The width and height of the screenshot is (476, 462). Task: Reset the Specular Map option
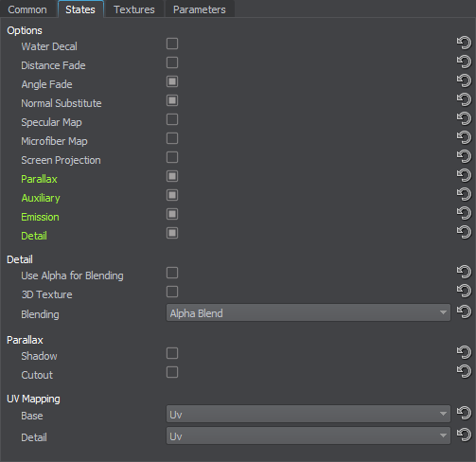(464, 118)
